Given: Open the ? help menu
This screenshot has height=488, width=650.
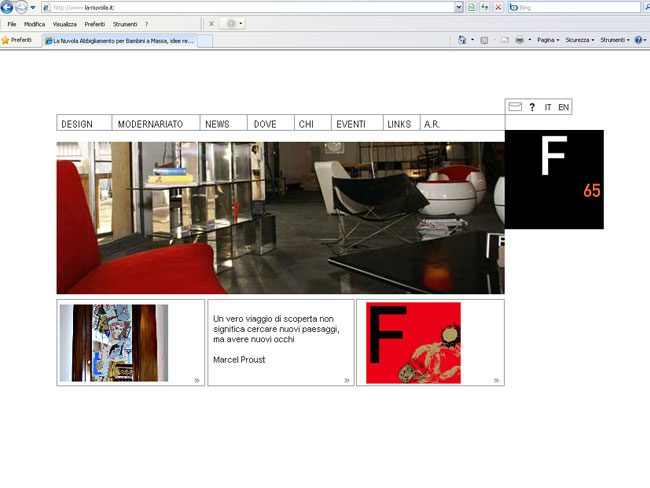Looking at the screenshot, I should tap(146, 24).
